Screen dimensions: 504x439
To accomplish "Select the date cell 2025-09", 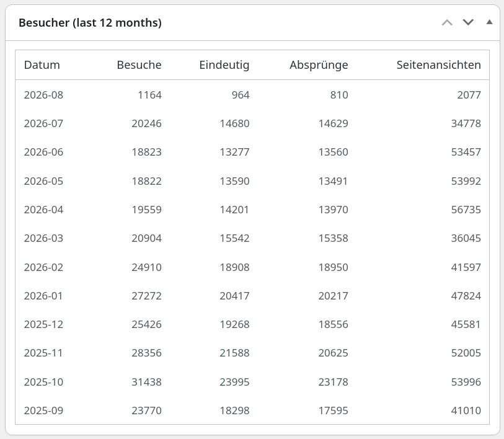I will pos(44,410).
